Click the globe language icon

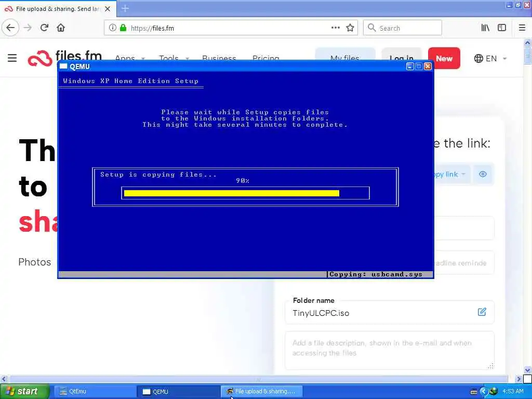(478, 58)
